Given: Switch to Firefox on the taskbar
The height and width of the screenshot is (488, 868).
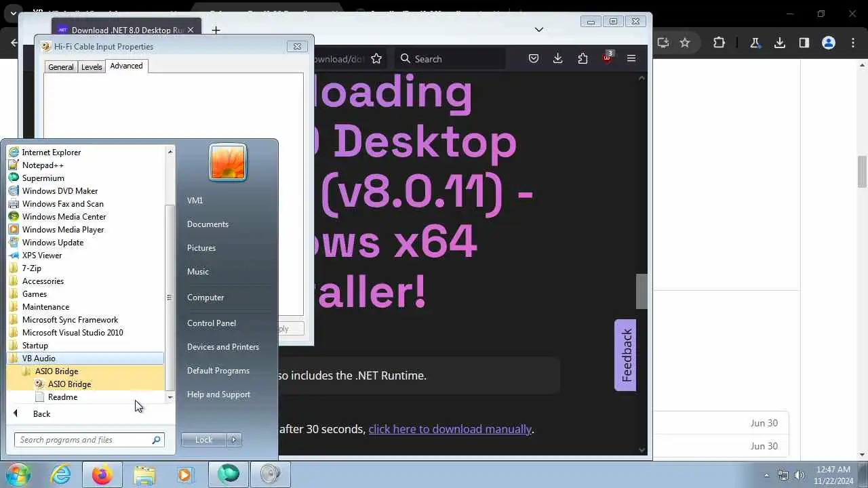Looking at the screenshot, I should 102,474.
